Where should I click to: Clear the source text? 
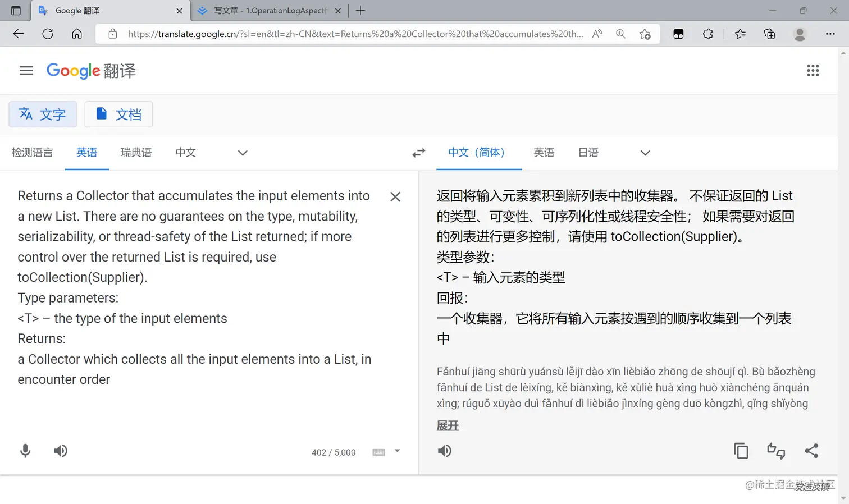(x=395, y=197)
